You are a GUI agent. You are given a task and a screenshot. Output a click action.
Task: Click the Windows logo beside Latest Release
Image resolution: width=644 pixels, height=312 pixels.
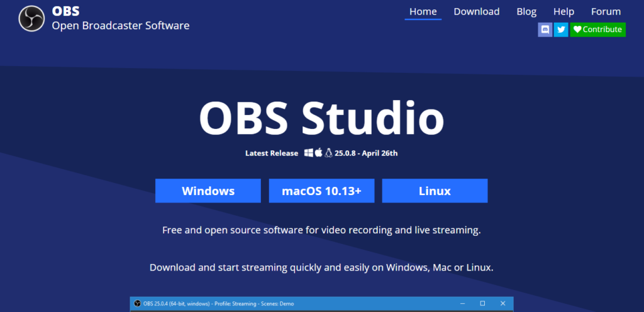309,153
